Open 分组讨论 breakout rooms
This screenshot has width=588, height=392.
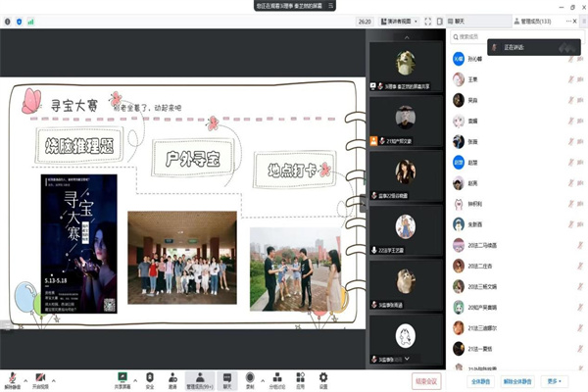click(276, 377)
